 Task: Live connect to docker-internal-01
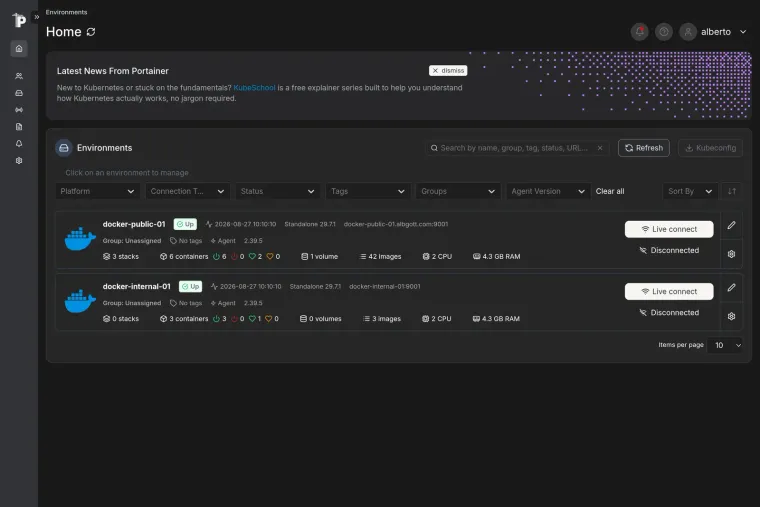pyautogui.click(x=669, y=292)
